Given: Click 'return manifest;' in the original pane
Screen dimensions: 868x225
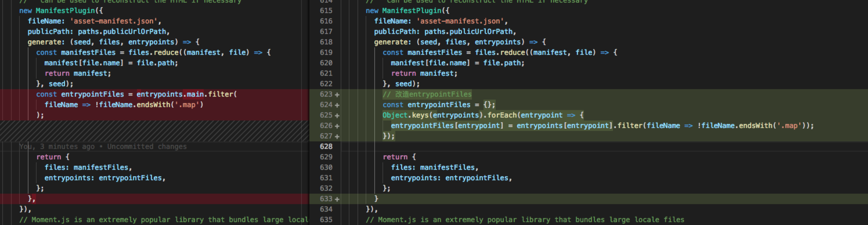Looking at the screenshot, I should point(78,73).
